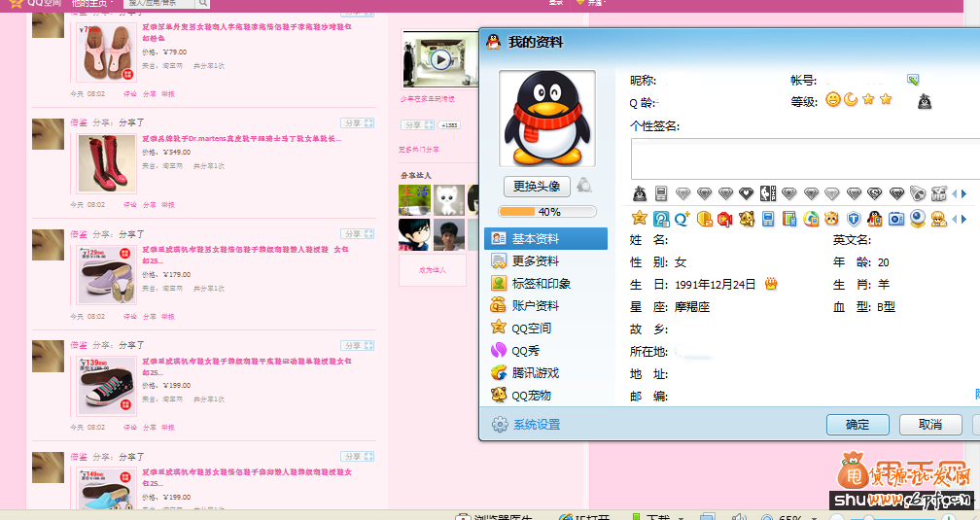
Task: Click the smiley face level icon
Action: pyautogui.click(x=833, y=99)
